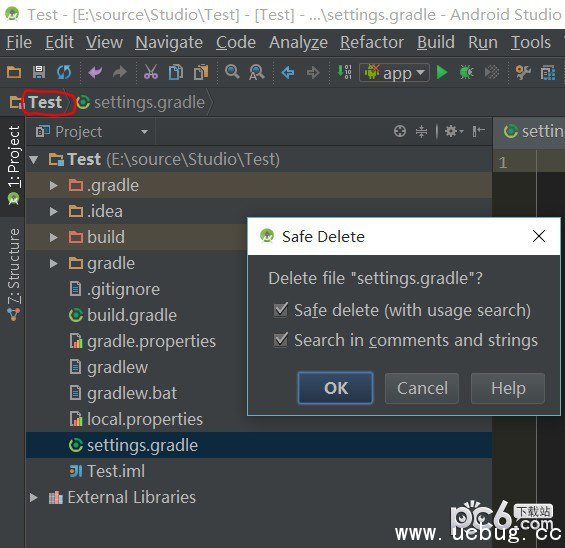
Task: Expand the build folder
Action: tap(53, 237)
